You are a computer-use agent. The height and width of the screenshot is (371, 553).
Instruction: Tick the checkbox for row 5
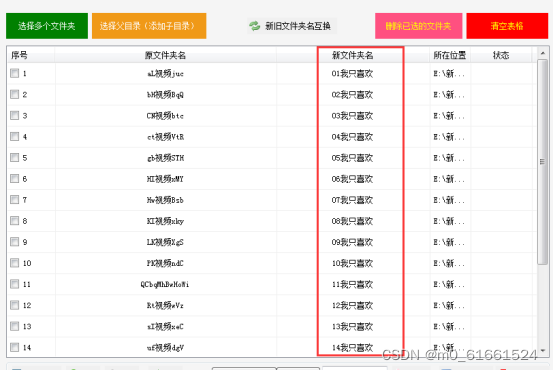14,158
